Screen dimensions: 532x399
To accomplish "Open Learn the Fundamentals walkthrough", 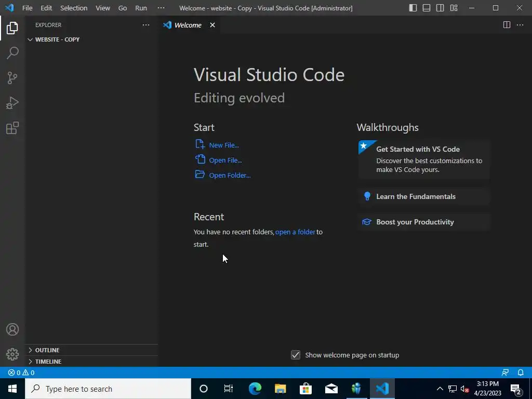I will [424, 196].
